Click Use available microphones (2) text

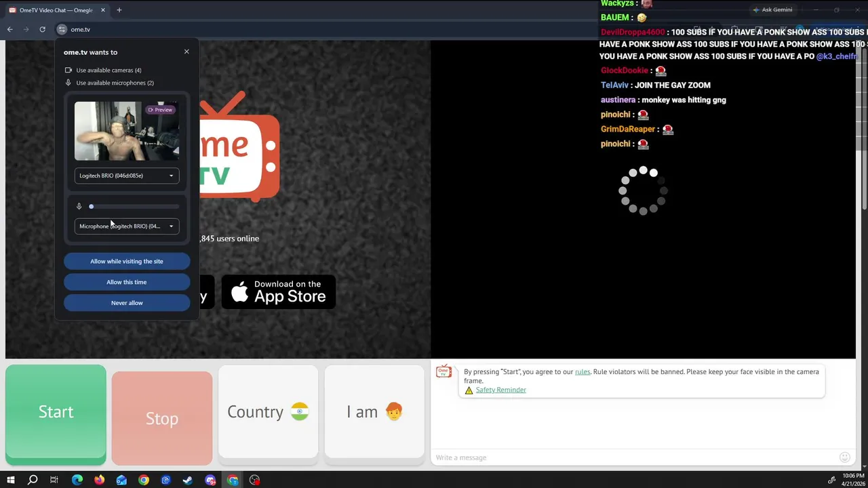(x=115, y=83)
